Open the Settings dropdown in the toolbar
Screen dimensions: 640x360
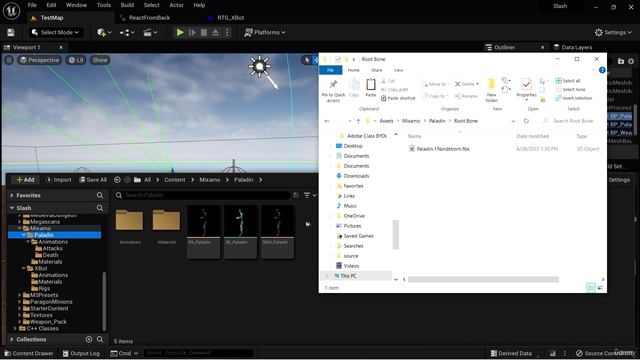click(613, 32)
